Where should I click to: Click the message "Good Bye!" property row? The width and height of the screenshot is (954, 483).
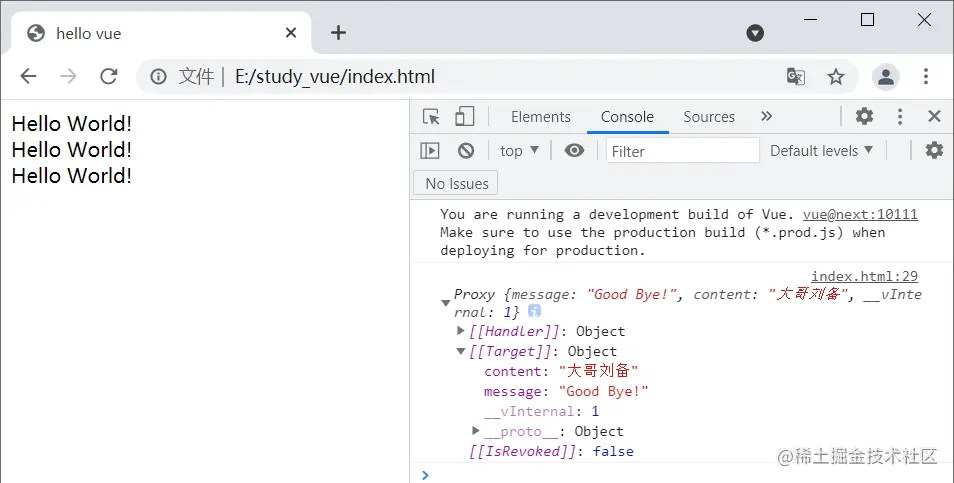click(566, 391)
